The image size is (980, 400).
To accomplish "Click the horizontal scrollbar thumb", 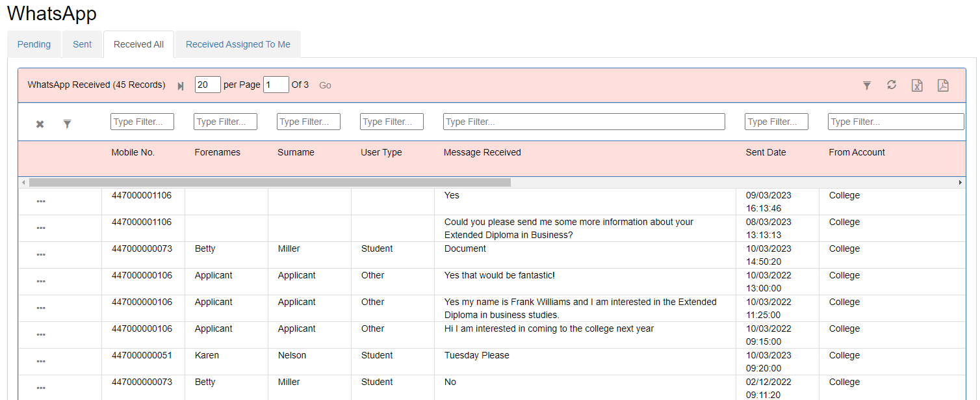I will click(x=270, y=183).
